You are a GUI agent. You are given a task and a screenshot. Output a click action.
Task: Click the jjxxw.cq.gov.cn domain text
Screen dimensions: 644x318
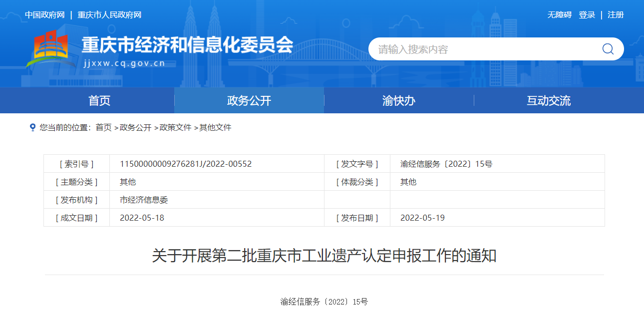pyautogui.click(x=124, y=63)
